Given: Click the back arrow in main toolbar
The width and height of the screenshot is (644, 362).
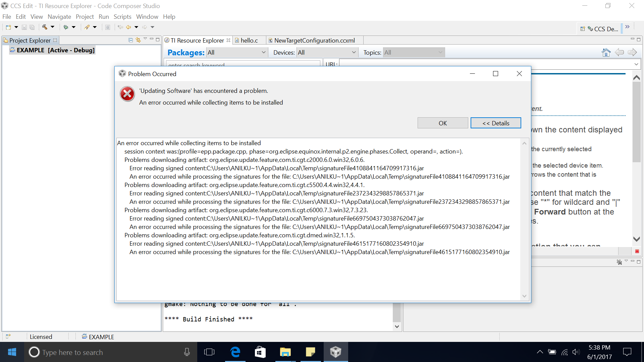Looking at the screenshot, I should click(x=128, y=27).
